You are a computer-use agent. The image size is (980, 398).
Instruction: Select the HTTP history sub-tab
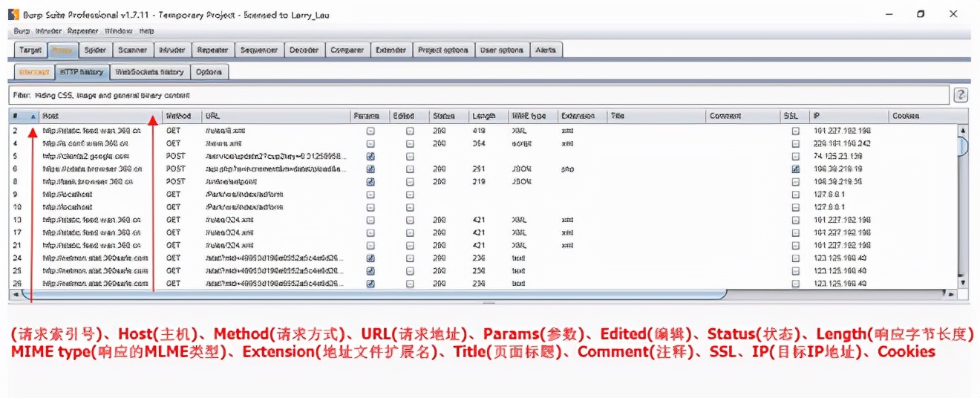82,72
